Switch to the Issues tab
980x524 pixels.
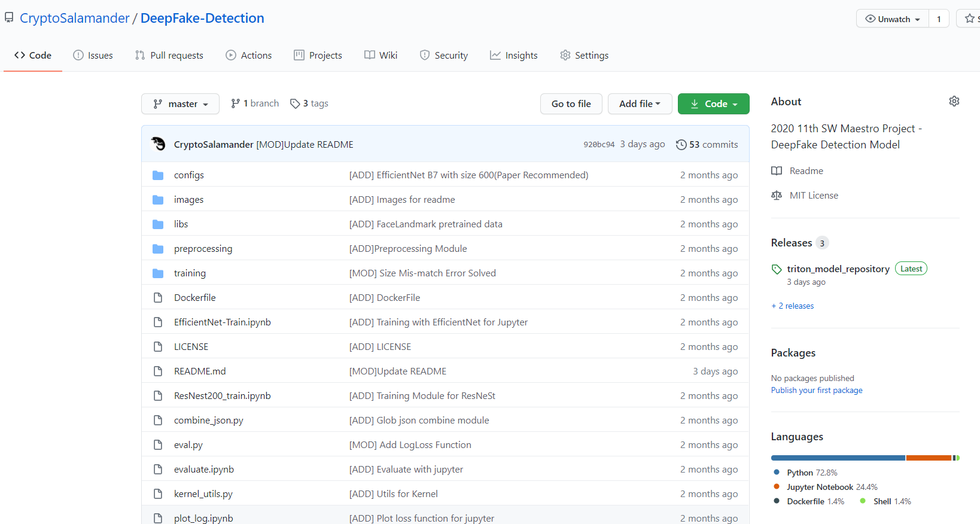coord(93,55)
